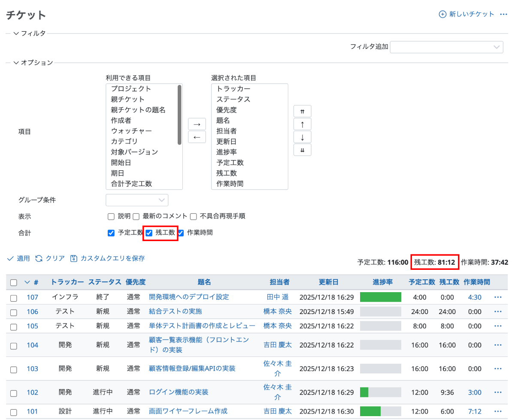Click the New Ticket plus icon
Viewport: 515px width, 420px height.
[442, 14]
